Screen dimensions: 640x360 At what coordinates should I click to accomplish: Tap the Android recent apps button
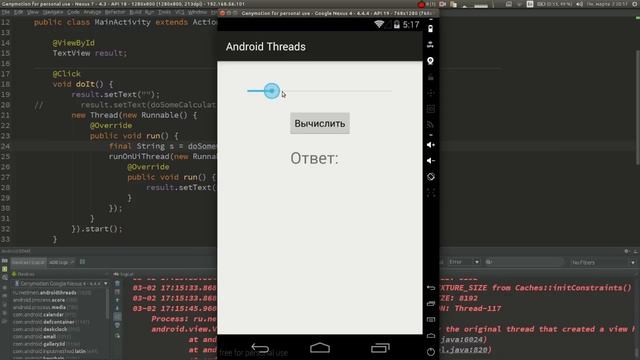380,348
